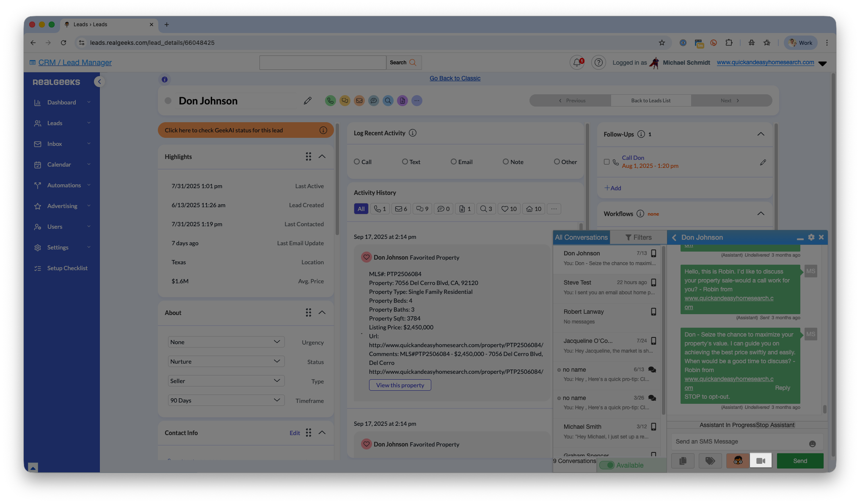The width and height of the screenshot is (860, 504).
Task: Click the Go Back to Classic link
Action: [455, 78]
